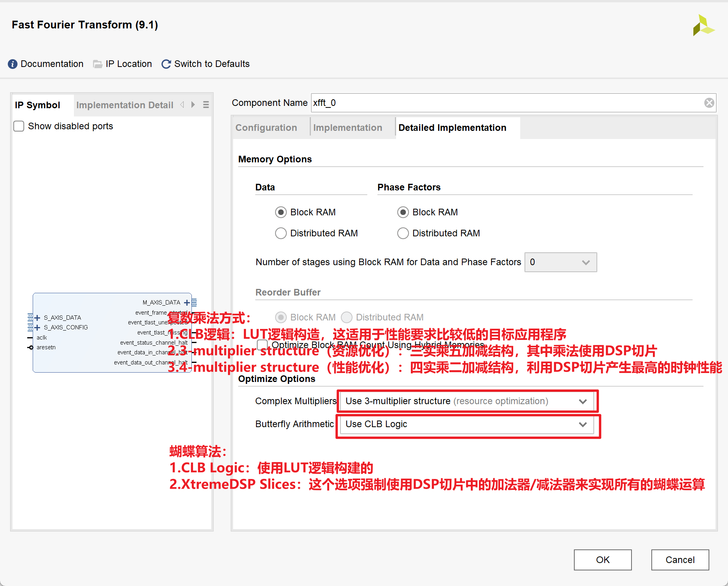Switch to the IP Symbol tab
Screen dimensions: 728x586
(38, 105)
